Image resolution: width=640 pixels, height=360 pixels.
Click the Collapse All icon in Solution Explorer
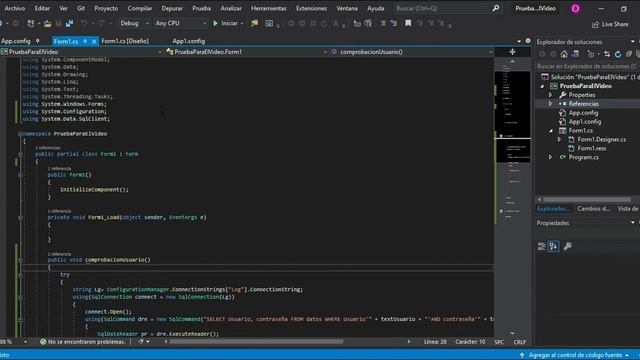pos(629,54)
